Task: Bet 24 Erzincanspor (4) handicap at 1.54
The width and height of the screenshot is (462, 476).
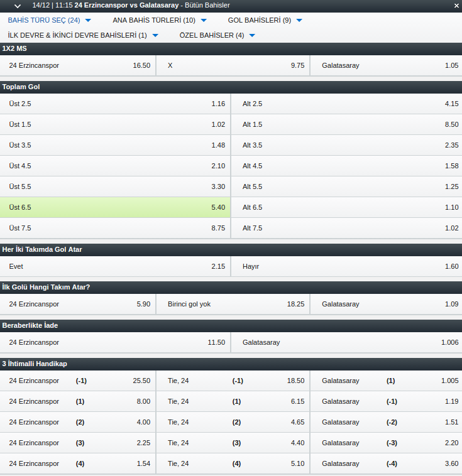Action: (x=78, y=463)
